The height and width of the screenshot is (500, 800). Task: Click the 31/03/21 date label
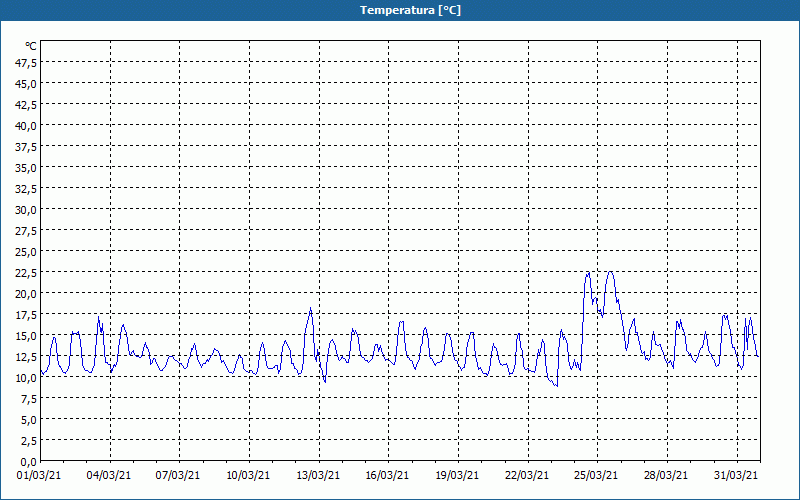pos(736,475)
